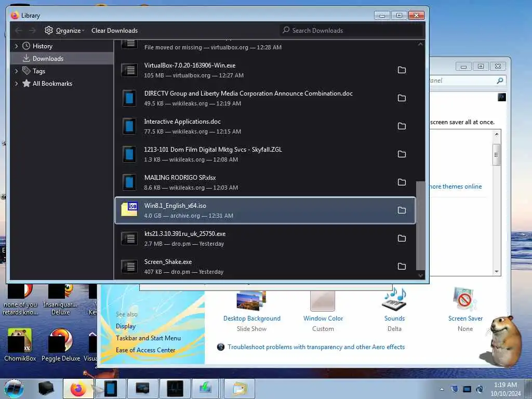Open Display under See also

pos(126,326)
